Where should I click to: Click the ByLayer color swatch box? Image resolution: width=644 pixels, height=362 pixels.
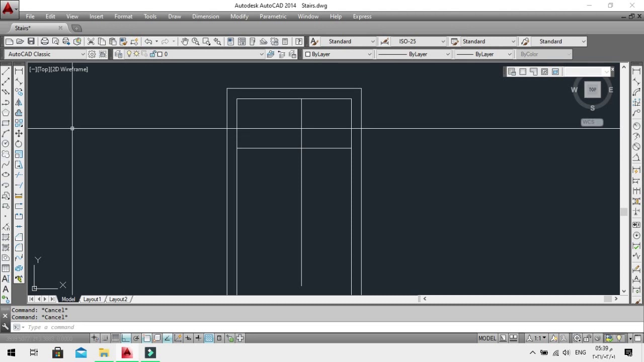tap(308, 54)
